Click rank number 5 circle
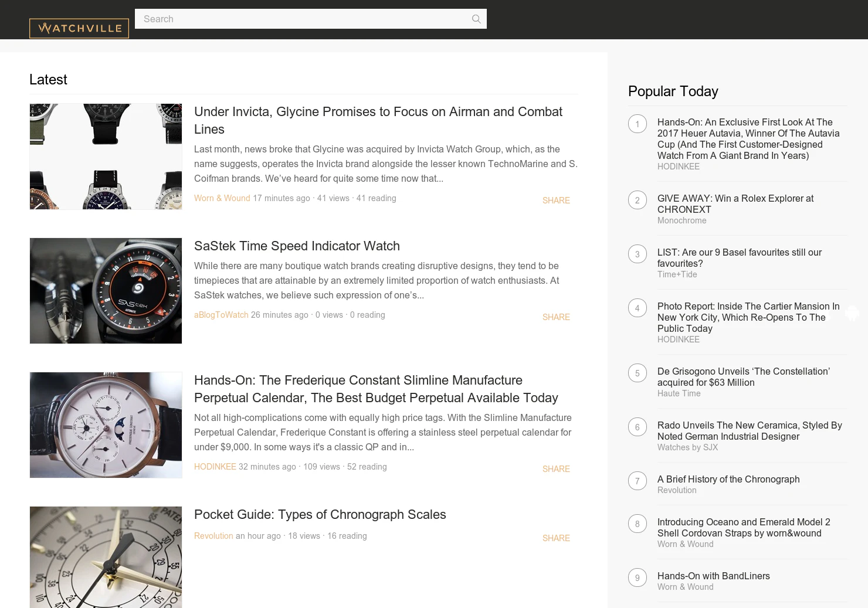This screenshot has width=868, height=608. pos(638,373)
